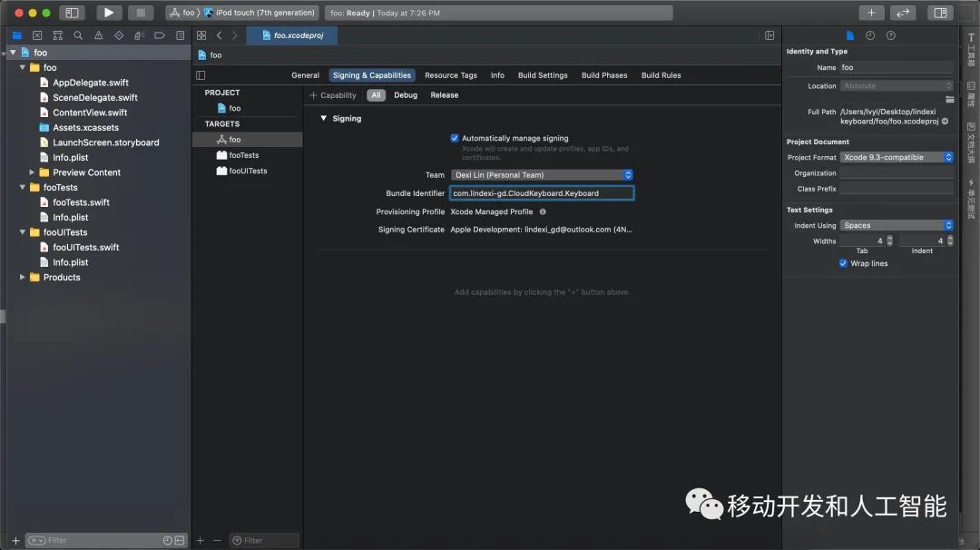Toggle the navigator panel toolbar button
Image resolution: width=980 pixels, height=550 pixels.
[72, 13]
